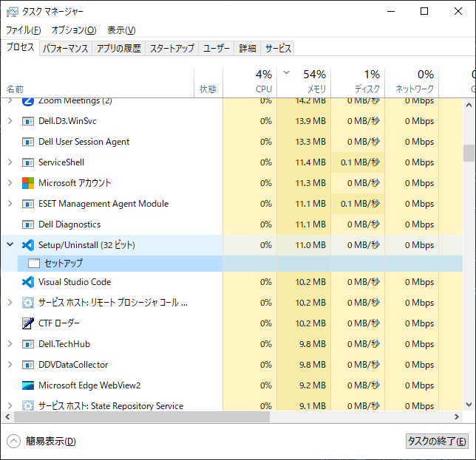Open the オプション(O) menu
This screenshot has height=460, width=476.
tap(74, 30)
